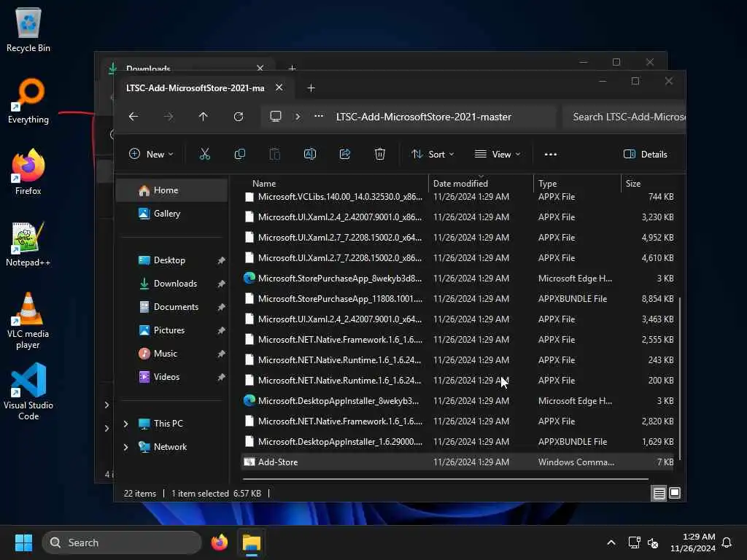747x560 pixels.
Task: Open Visual Studio Code shortcut
Action: coord(28,392)
